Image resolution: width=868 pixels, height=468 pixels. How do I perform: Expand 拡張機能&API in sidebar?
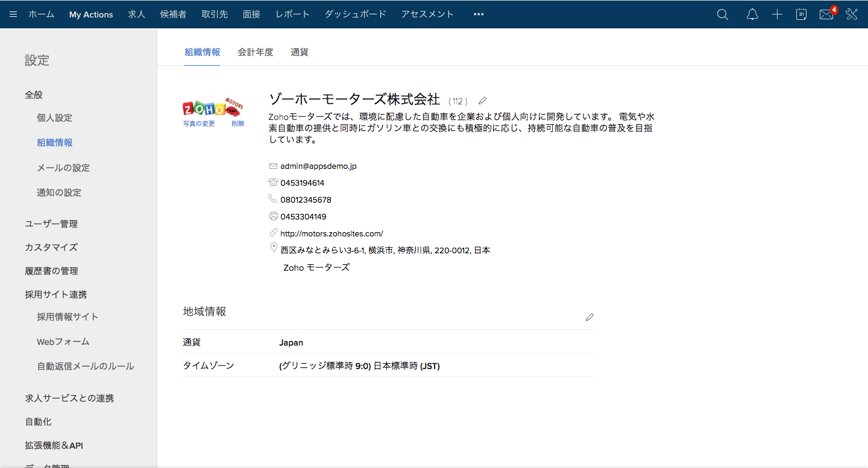[54, 446]
